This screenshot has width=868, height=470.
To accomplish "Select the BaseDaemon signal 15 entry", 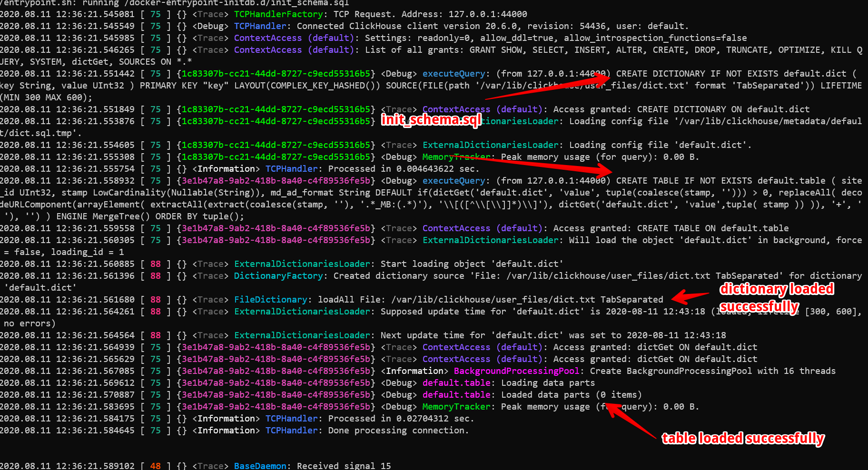I will click(260, 466).
